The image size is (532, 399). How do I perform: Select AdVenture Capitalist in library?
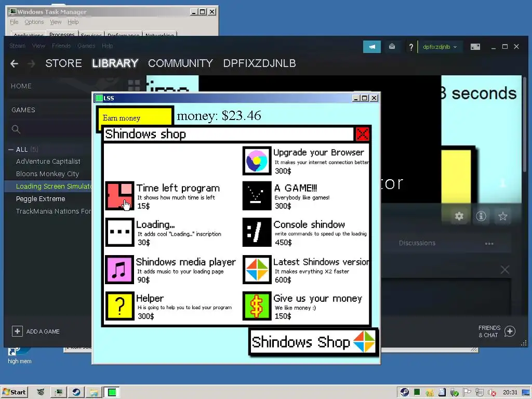click(48, 162)
